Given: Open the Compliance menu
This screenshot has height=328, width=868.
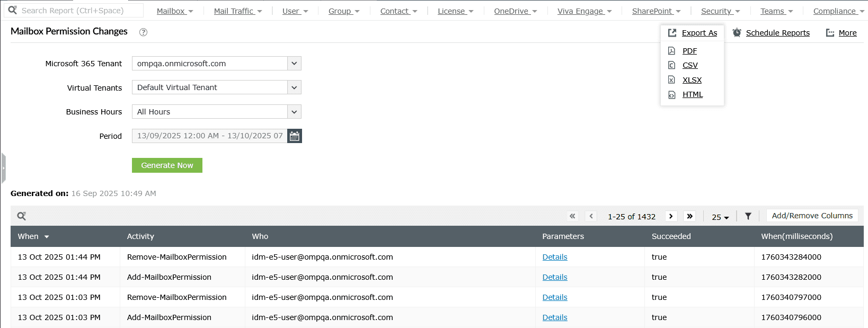Looking at the screenshot, I should point(839,11).
